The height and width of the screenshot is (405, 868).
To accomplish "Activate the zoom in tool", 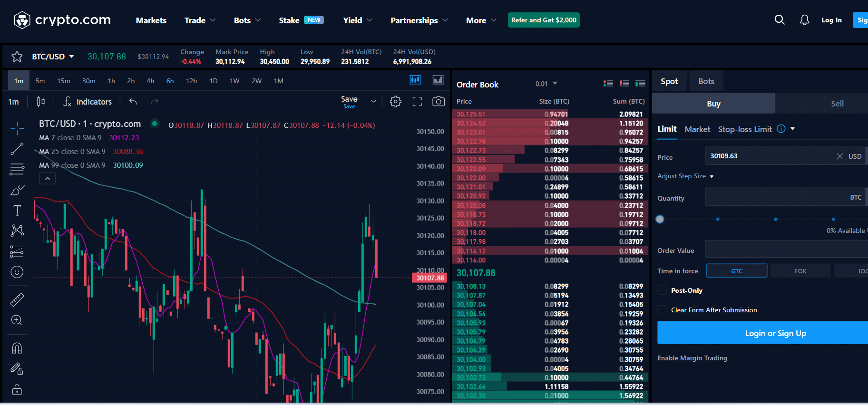I will point(17,320).
